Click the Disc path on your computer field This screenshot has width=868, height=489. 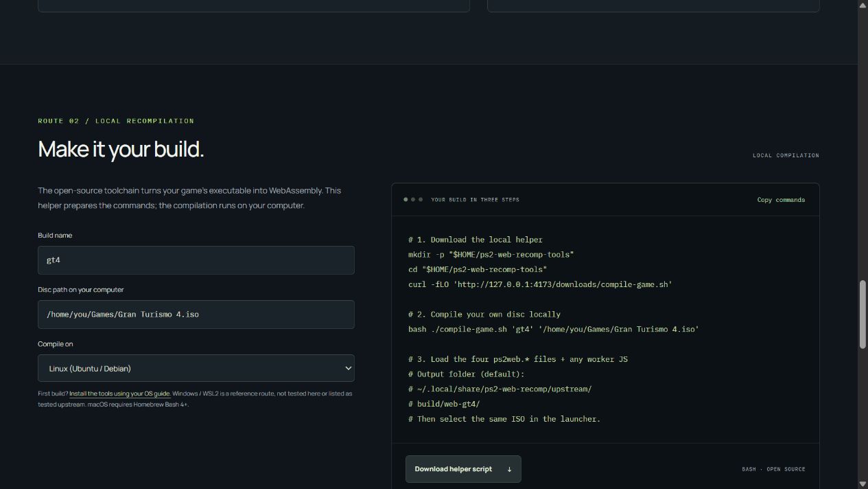click(x=196, y=315)
